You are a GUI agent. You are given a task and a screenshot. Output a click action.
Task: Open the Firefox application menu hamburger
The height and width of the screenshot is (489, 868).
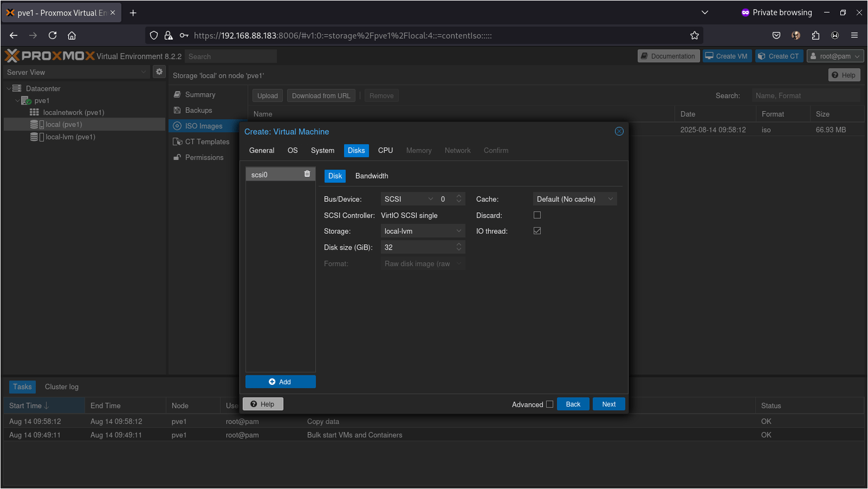click(854, 35)
